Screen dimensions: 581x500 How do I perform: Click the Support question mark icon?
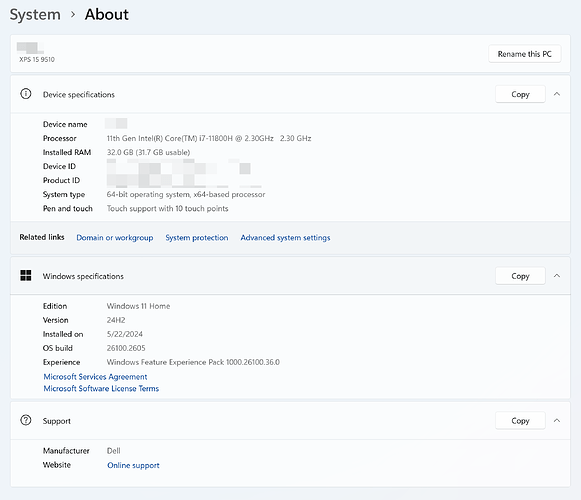(26, 420)
